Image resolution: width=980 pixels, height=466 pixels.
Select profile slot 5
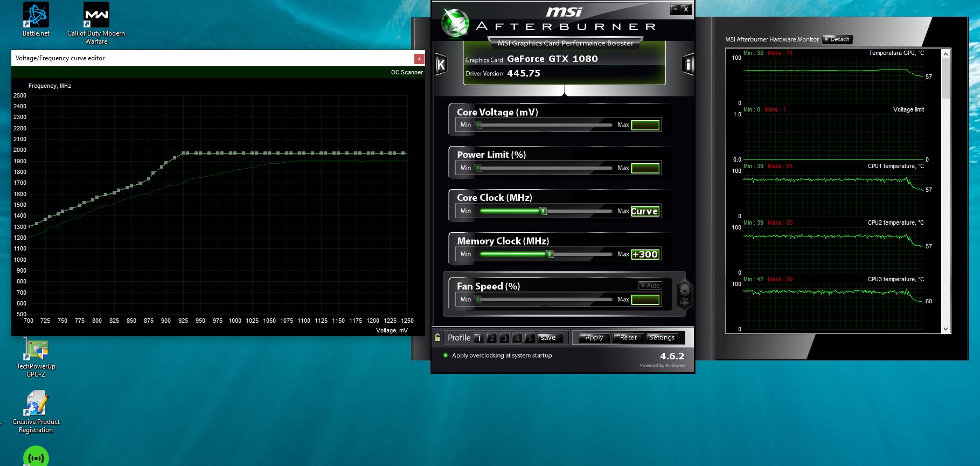(530, 338)
